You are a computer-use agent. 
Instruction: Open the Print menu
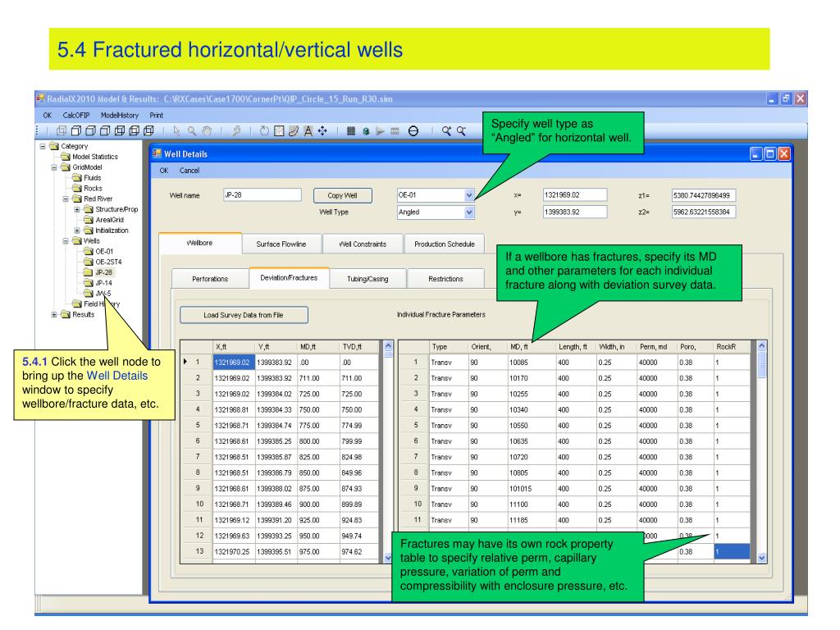[157, 115]
